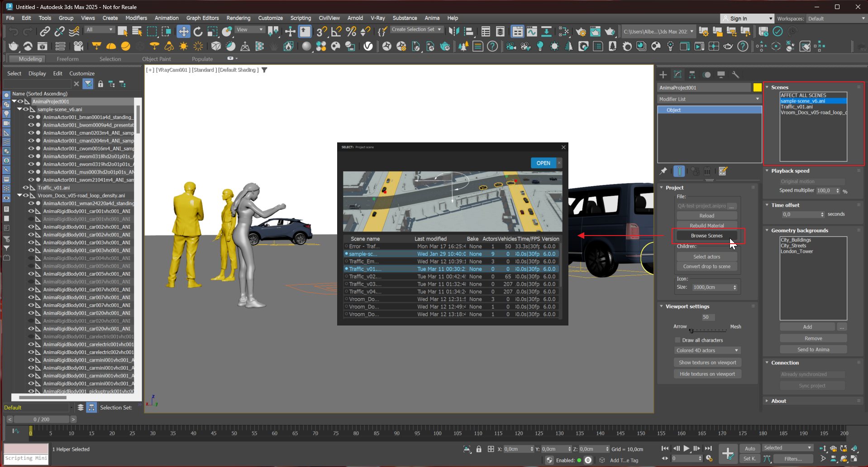Select the Move transform tool
The height and width of the screenshot is (467, 868).
pyautogui.click(x=183, y=31)
